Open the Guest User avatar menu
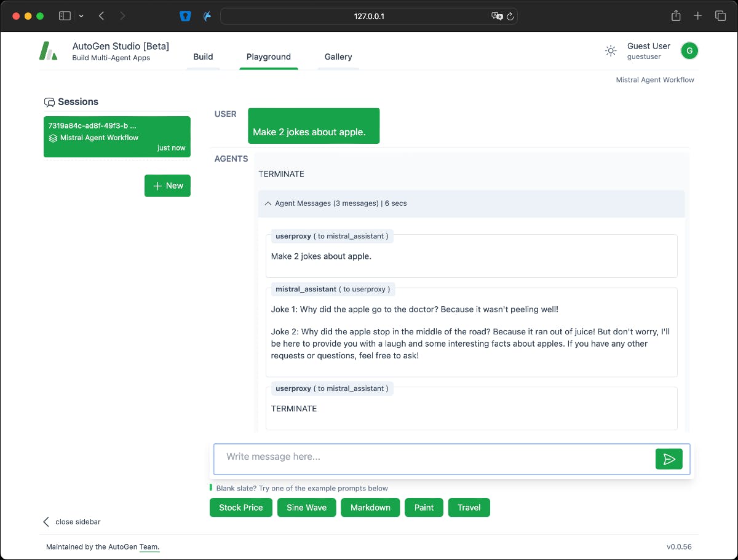Viewport: 738px width, 560px height. 689,51
